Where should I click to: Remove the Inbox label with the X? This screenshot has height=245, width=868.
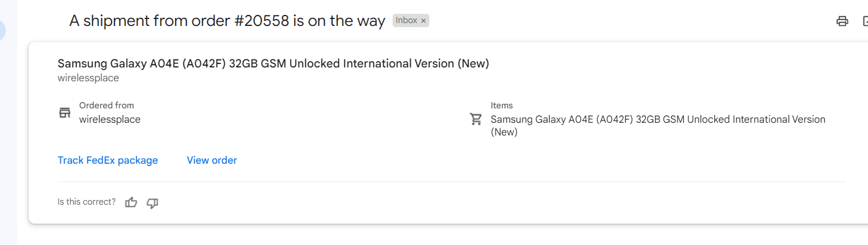pyautogui.click(x=424, y=21)
